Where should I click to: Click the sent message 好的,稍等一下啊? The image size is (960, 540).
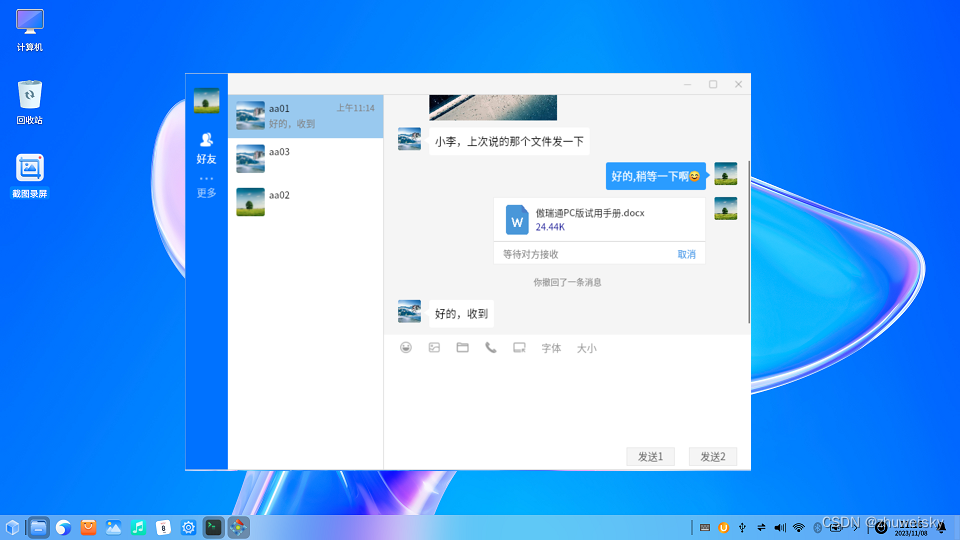(x=656, y=176)
